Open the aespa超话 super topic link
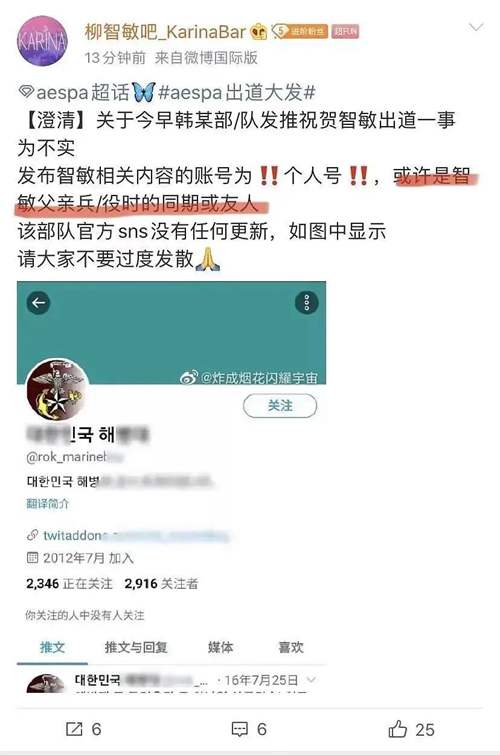 click(75, 92)
